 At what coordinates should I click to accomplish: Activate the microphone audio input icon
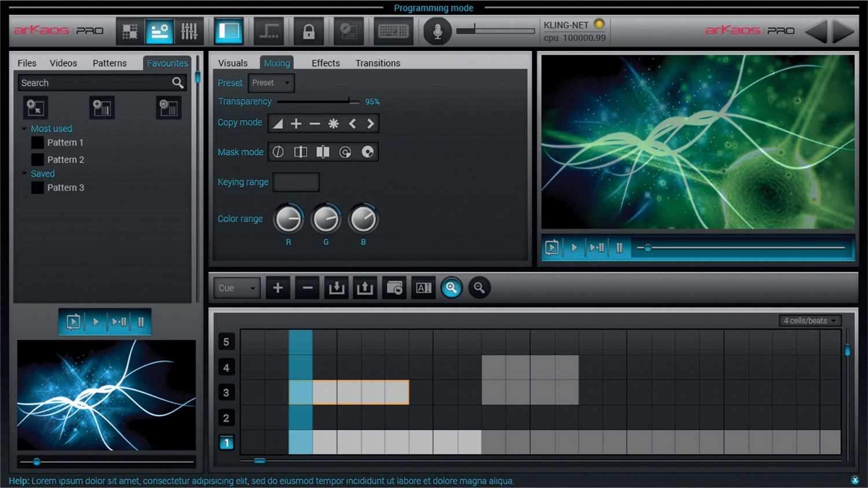[x=437, y=31]
